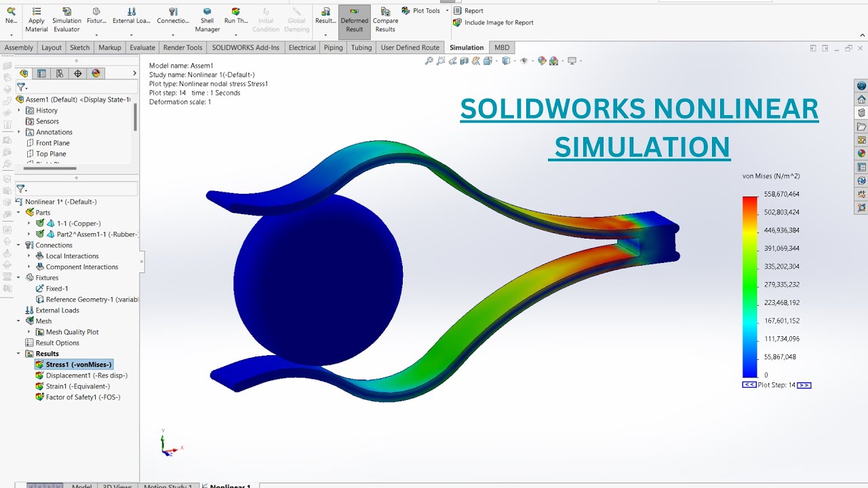Viewport: 868px width, 488px height.
Task: Click the feature tree vertical scrollbar
Action: [135, 117]
